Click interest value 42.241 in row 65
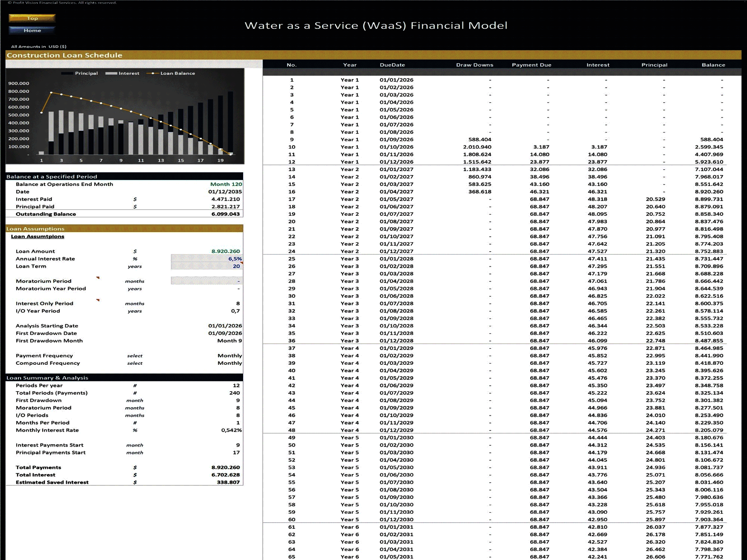This screenshot has height=560, width=747. pyautogui.click(x=597, y=557)
